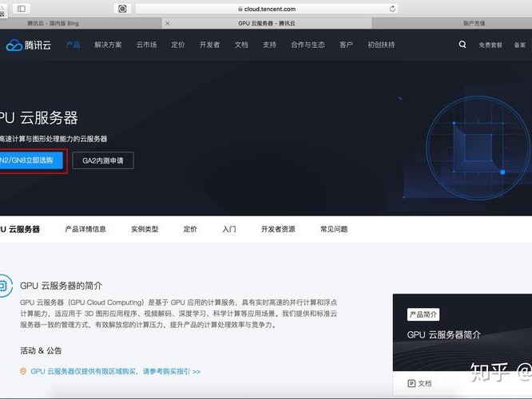
Task: Select the GPU 云服务器 - 腾讯云 tab
Action: [267, 23]
